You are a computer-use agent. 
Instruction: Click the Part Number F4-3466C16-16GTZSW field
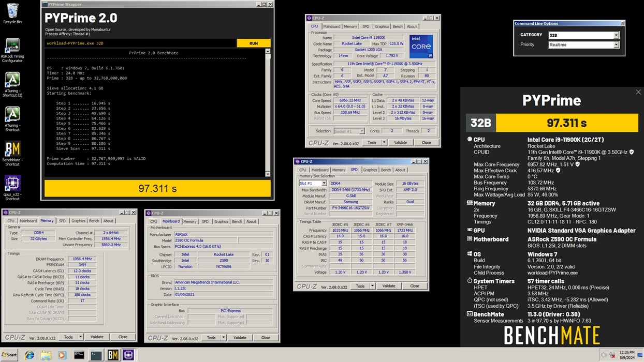[x=351, y=208]
